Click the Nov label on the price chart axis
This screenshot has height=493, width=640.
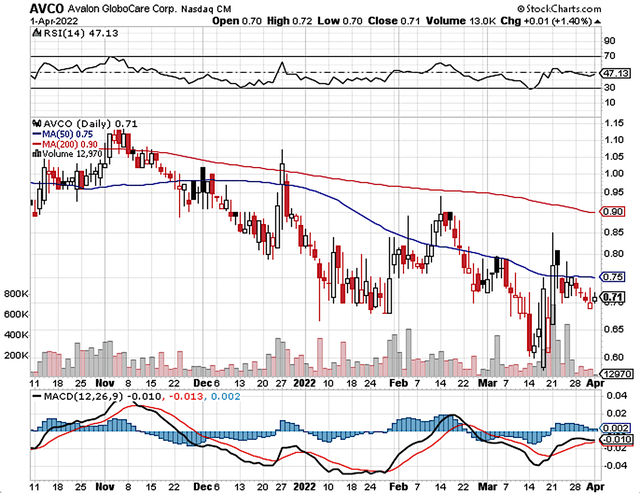104,383
